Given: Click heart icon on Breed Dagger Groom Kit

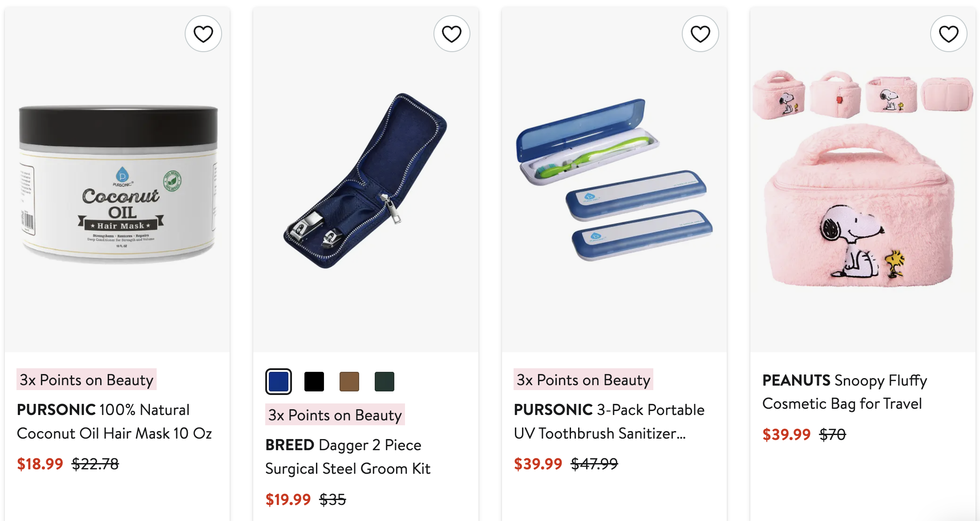Looking at the screenshot, I should pos(452,34).
